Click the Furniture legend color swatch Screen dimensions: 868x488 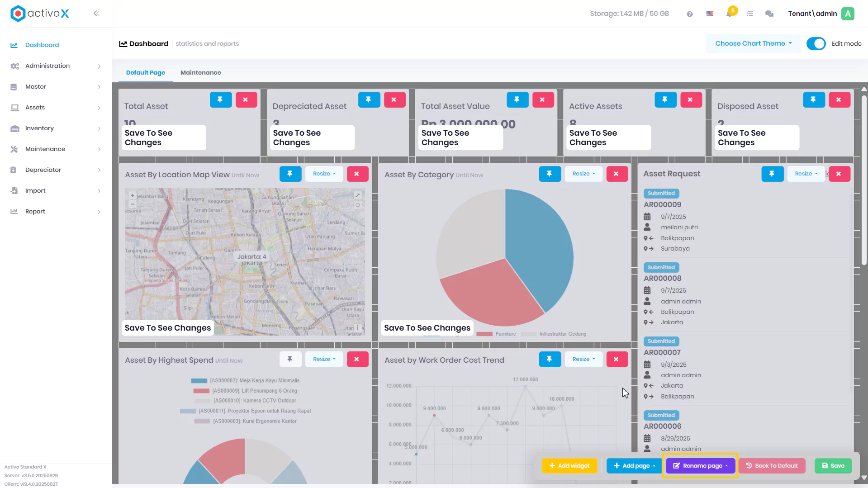[484, 334]
